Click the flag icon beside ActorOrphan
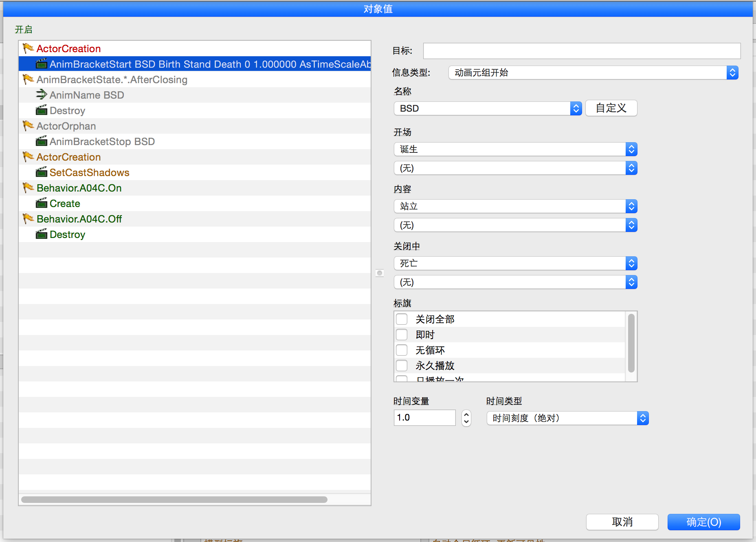This screenshot has width=756, height=542. [28, 126]
